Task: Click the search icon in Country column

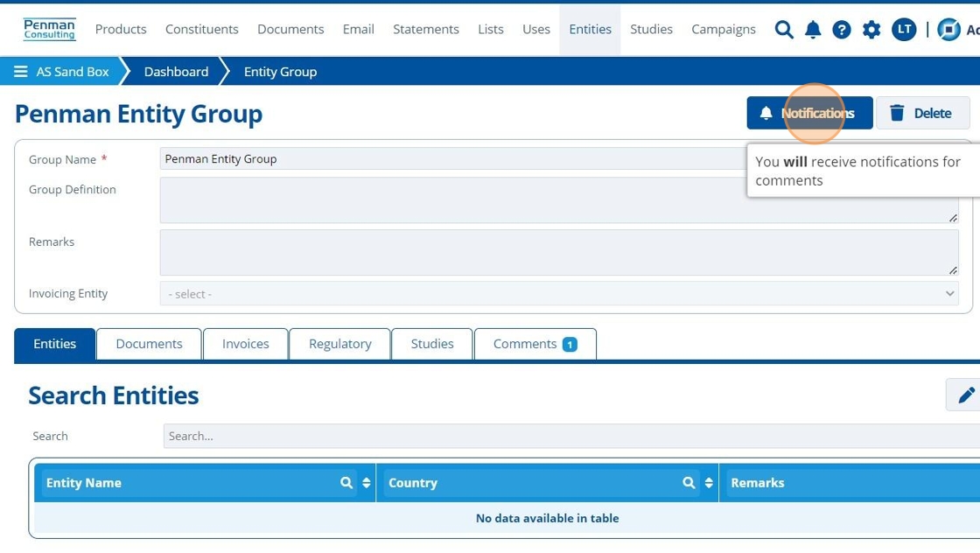Action: (689, 482)
